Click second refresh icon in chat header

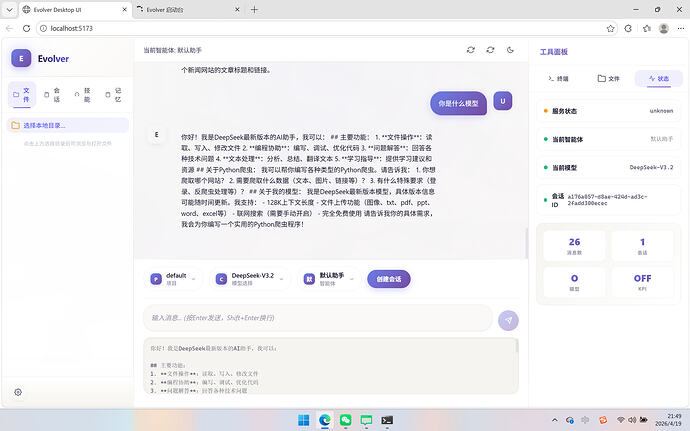coord(490,50)
